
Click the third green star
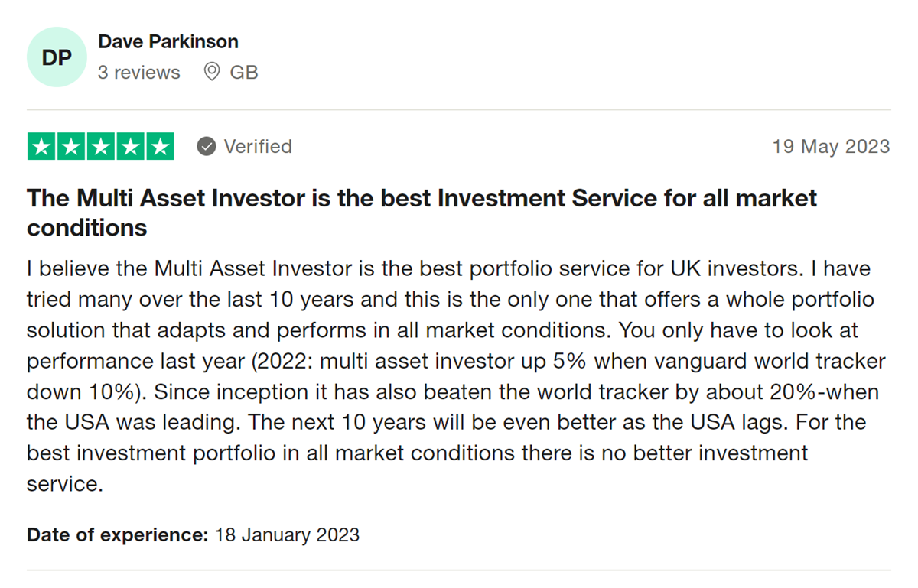pyautogui.click(x=101, y=146)
